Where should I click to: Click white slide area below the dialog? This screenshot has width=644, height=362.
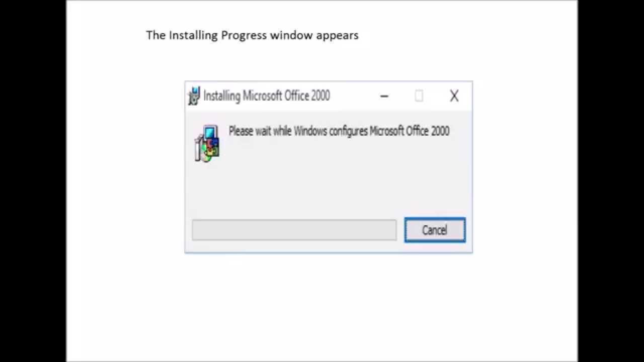coord(322,307)
